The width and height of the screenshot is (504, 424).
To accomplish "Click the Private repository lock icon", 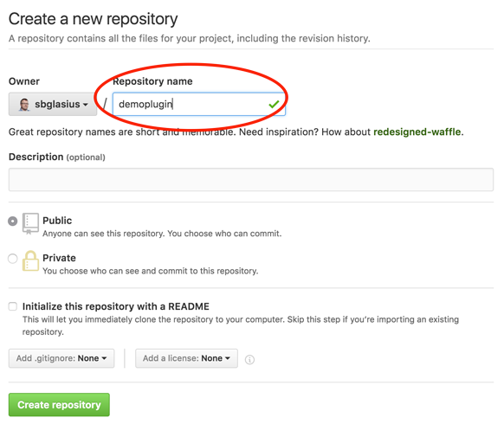I will pos(30,260).
